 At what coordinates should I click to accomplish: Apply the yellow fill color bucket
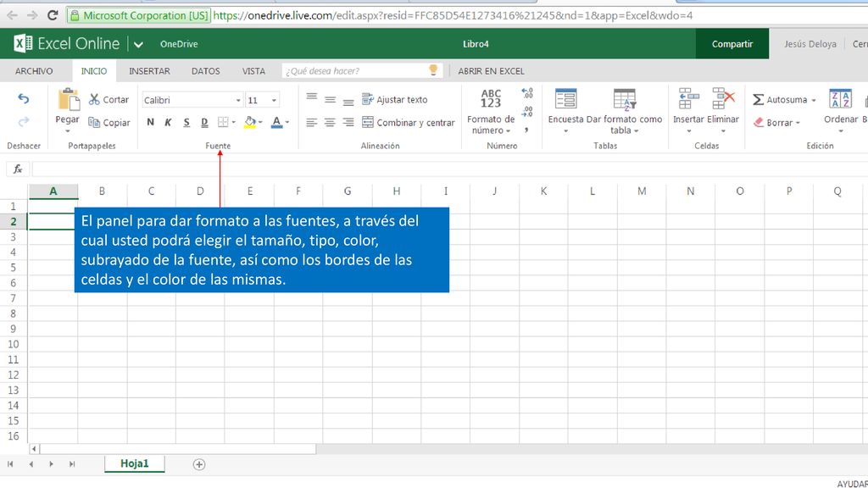250,122
